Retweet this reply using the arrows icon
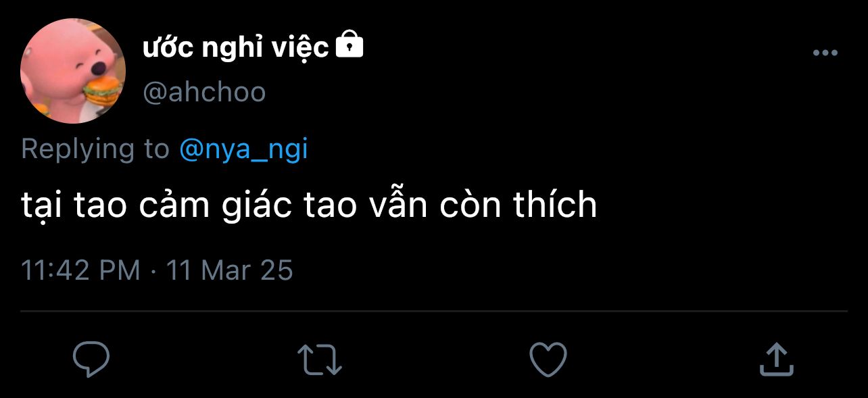Viewport: 868px width, 398px height. (x=320, y=359)
